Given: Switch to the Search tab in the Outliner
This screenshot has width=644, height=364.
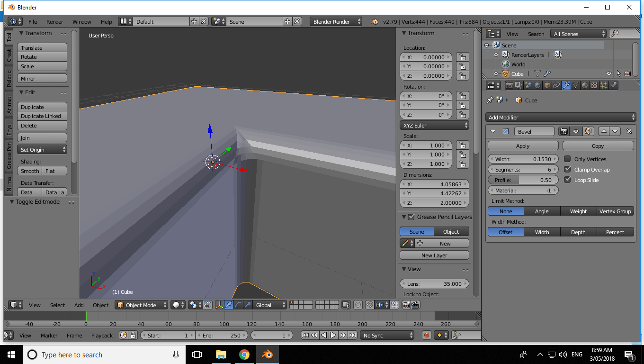Looking at the screenshot, I should click(x=536, y=34).
